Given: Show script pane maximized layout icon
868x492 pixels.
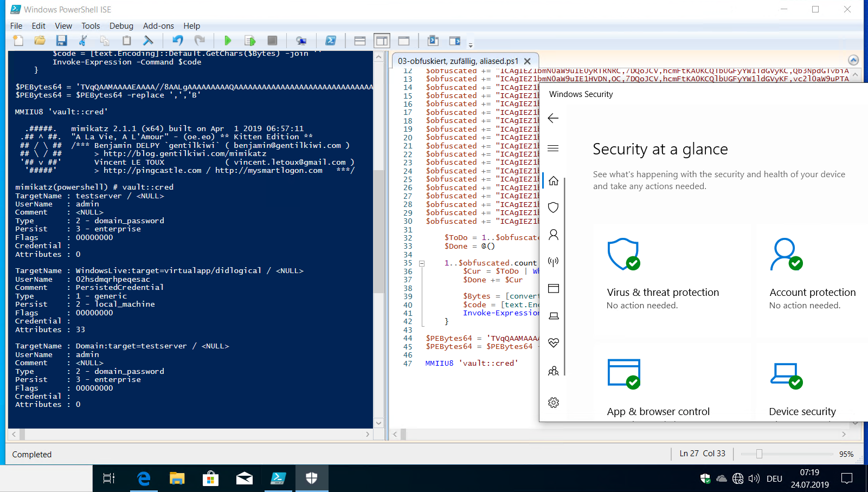Looking at the screenshot, I should click(403, 41).
